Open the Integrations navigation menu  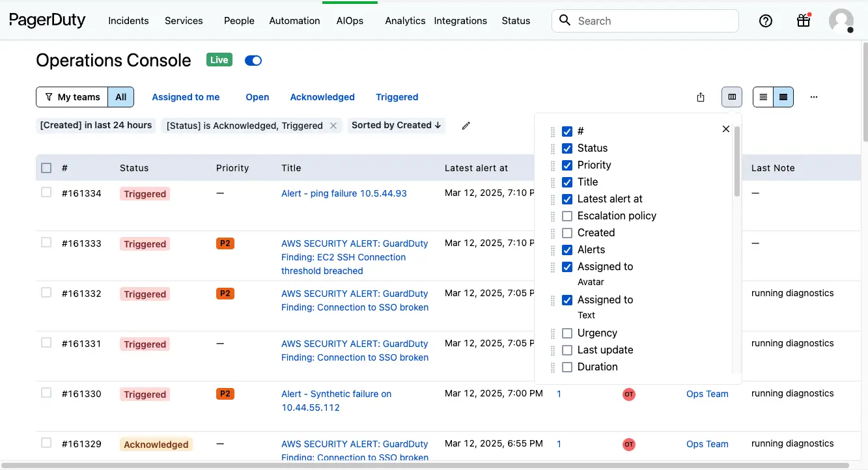tap(460, 21)
